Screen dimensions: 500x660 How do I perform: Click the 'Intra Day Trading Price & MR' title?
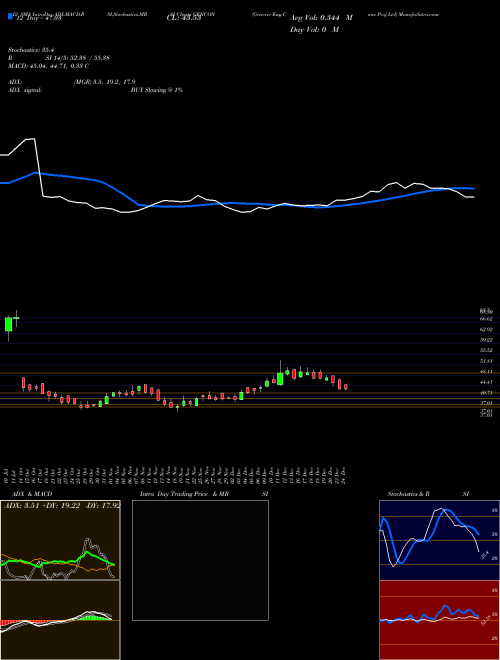coord(184,494)
